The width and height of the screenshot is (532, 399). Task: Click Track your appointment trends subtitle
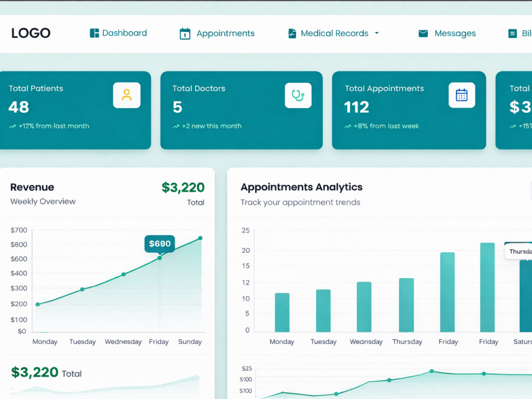click(300, 203)
